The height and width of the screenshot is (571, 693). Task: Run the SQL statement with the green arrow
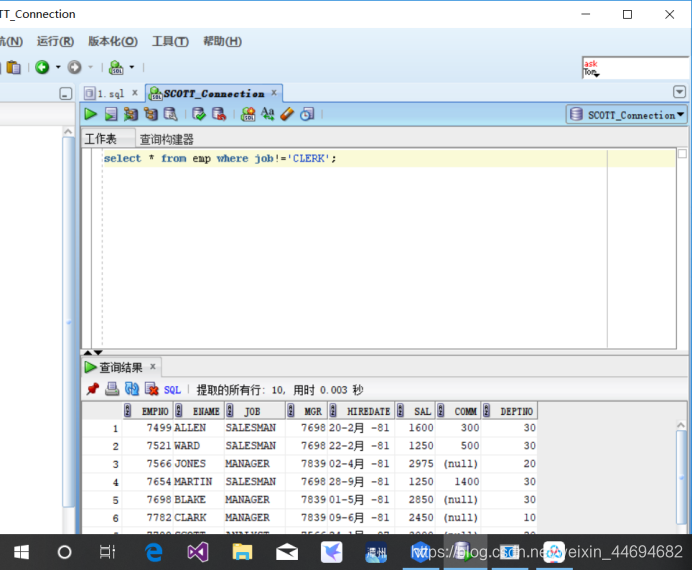click(91, 114)
